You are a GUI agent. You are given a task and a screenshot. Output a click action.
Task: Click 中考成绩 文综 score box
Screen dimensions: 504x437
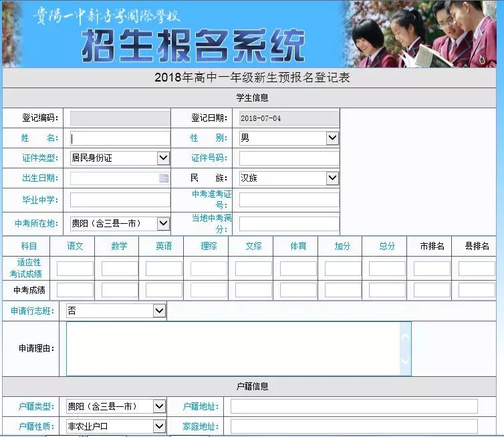pyautogui.click(x=253, y=290)
